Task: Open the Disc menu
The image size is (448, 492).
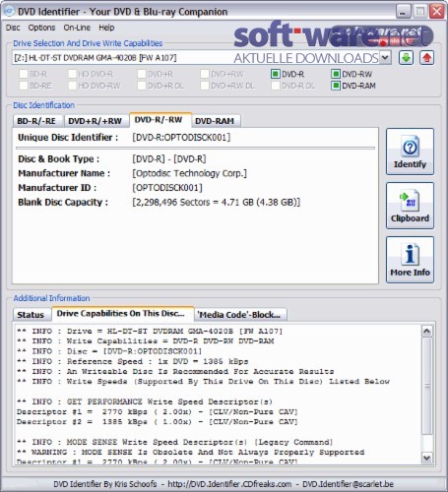Action: [13, 28]
